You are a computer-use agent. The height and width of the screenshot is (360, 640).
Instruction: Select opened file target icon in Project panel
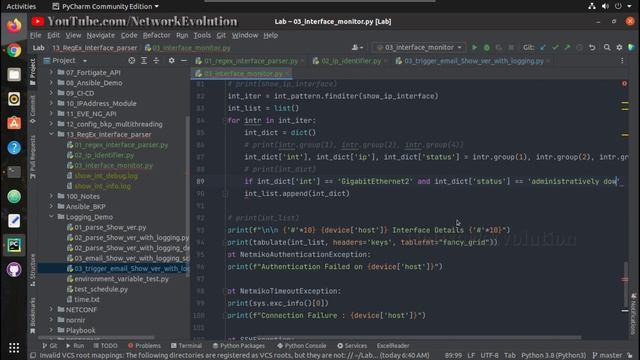pyautogui.click(x=131, y=60)
